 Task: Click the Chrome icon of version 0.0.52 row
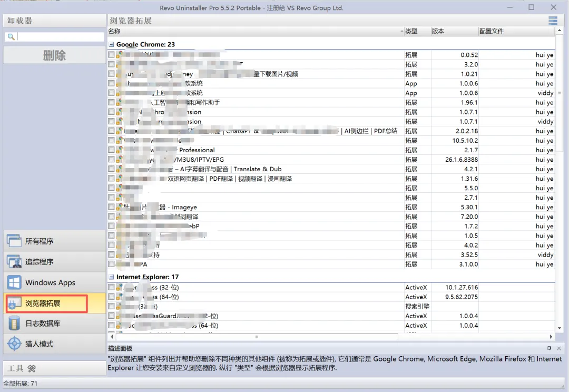119,55
